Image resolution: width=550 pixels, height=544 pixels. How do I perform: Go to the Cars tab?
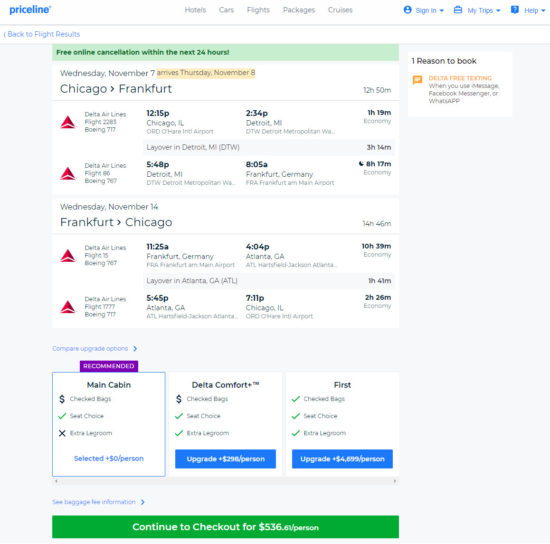(x=226, y=10)
